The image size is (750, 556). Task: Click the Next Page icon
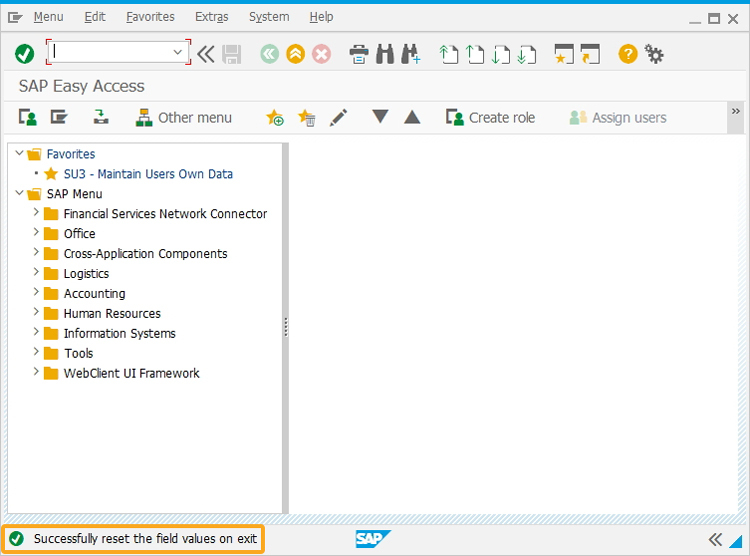(500, 54)
